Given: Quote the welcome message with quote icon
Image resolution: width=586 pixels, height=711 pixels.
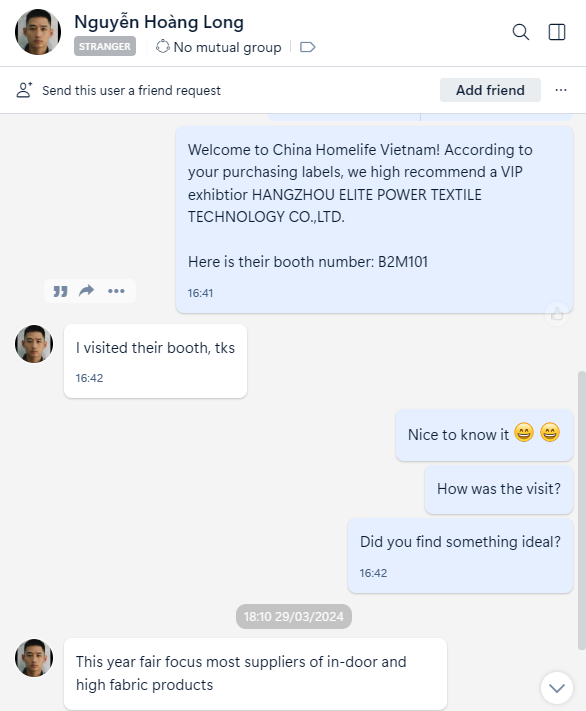Looking at the screenshot, I should pos(60,291).
